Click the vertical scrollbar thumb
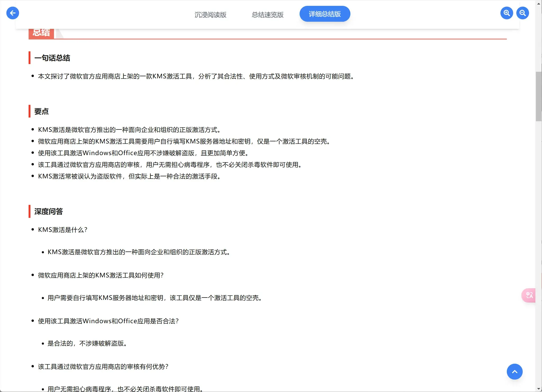The width and height of the screenshot is (542, 392). tap(539, 97)
